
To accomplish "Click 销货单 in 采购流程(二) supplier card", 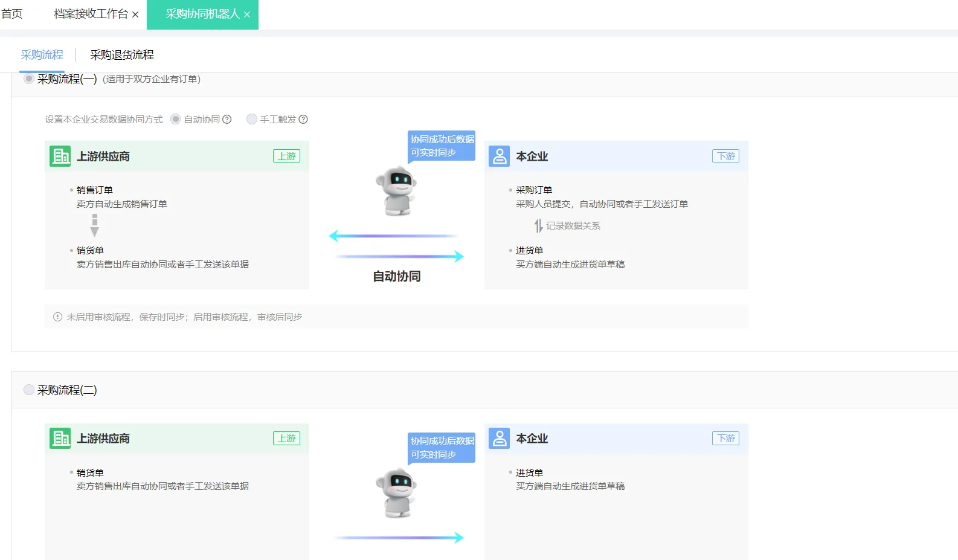I will tap(90, 472).
